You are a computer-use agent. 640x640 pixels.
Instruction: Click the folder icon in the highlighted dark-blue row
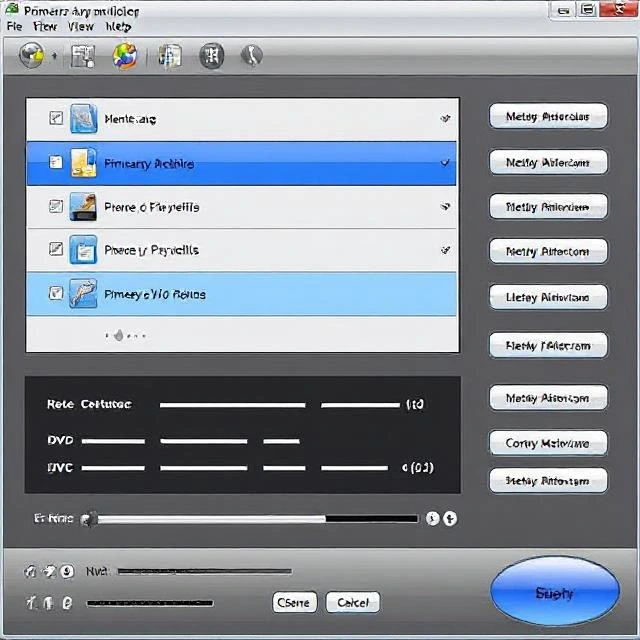(x=84, y=163)
